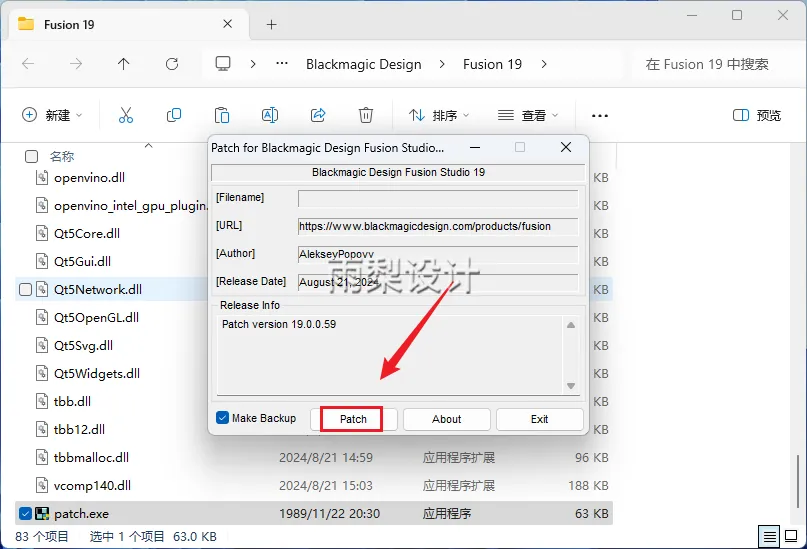This screenshot has width=807, height=549.
Task: Click the share icon in toolbar
Action: point(318,115)
